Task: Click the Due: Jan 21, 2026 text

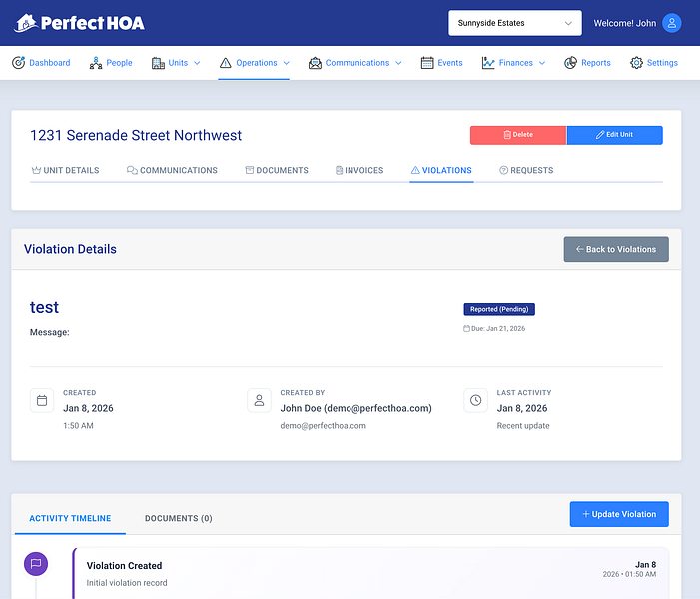Action: tap(498, 329)
